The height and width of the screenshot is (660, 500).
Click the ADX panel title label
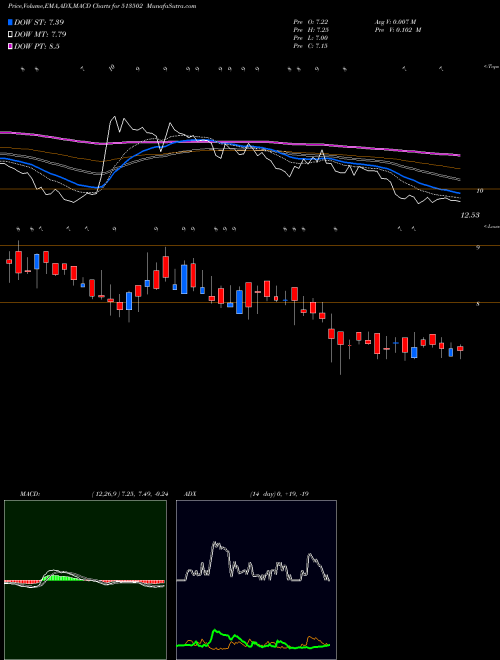(190, 494)
